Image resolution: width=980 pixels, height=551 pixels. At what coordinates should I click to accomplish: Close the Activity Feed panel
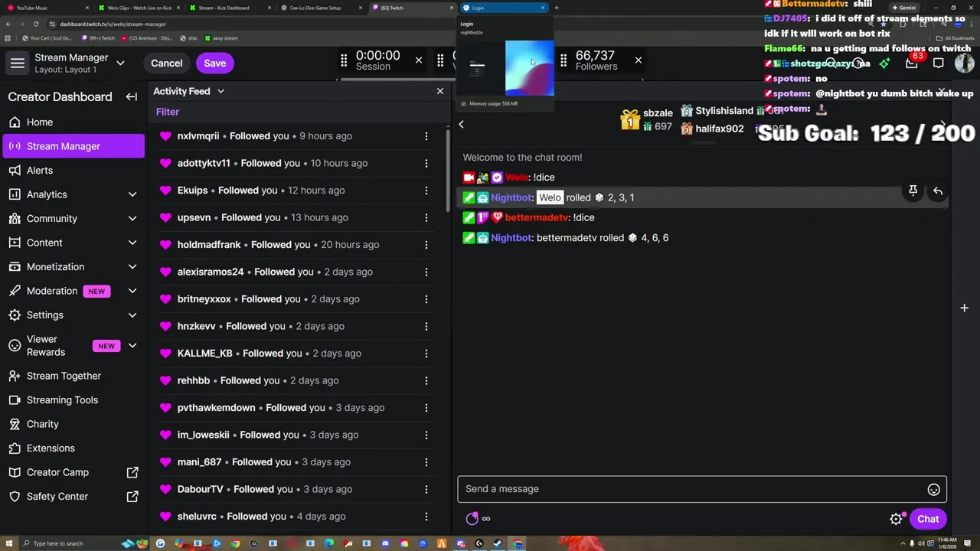click(x=439, y=91)
